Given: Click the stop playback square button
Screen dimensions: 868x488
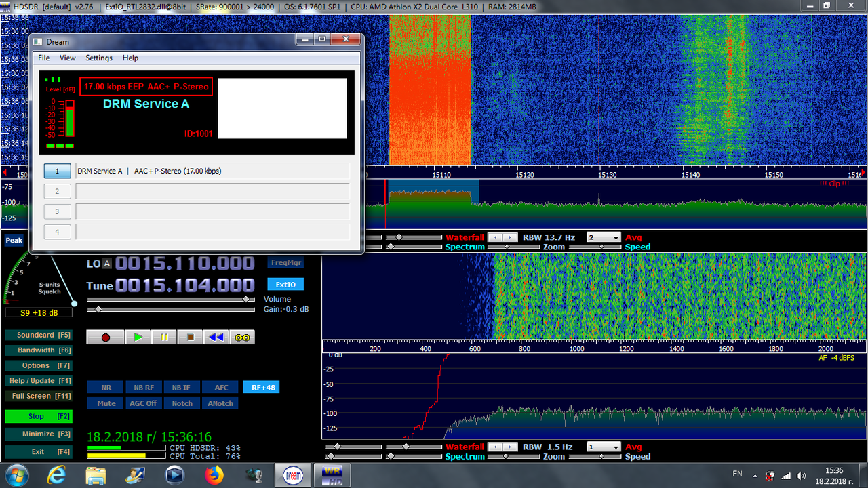Looking at the screenshot, I should (191, 337).
